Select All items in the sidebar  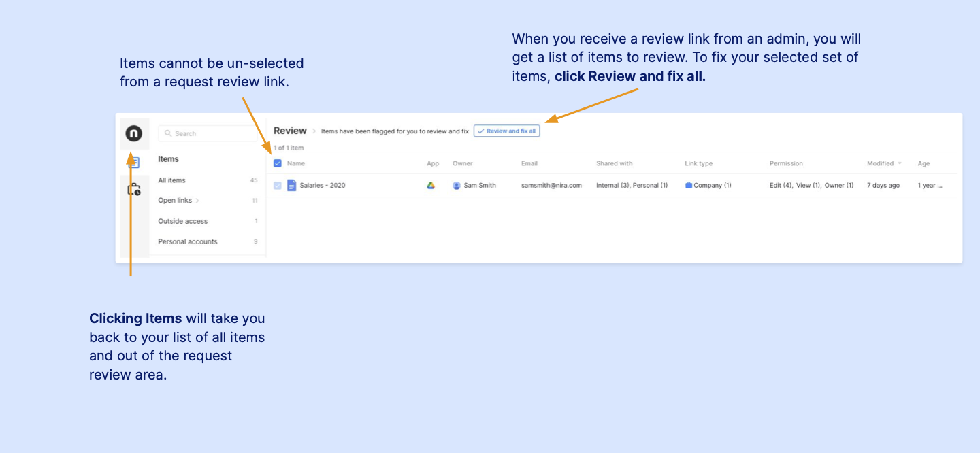click(x=171, y=180)
